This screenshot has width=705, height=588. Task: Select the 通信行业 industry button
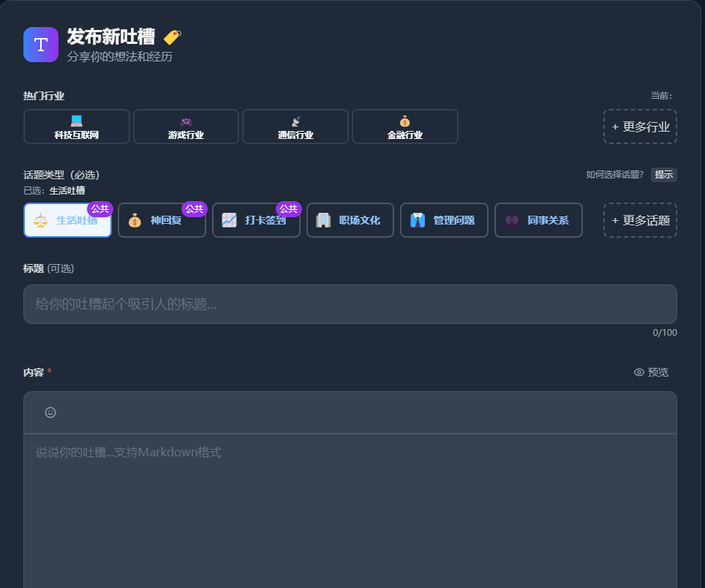[295, 127]
